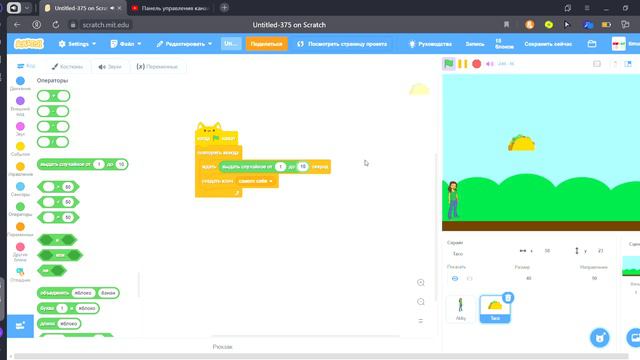Open the Файл dropdown menu
Viewport: 640px width, 360px height.
(126, 44)
